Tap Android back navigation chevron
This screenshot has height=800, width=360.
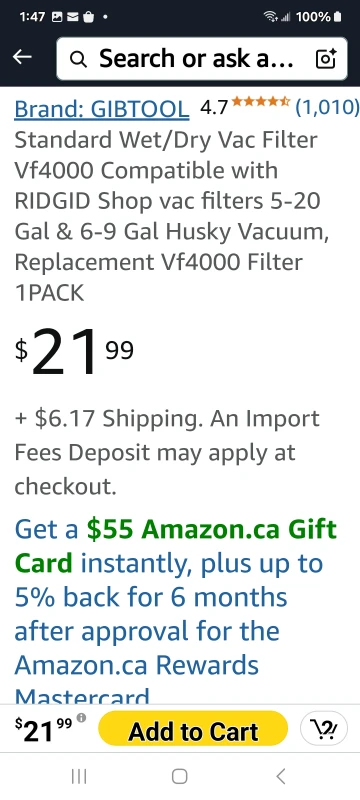[x=280, y=777]
